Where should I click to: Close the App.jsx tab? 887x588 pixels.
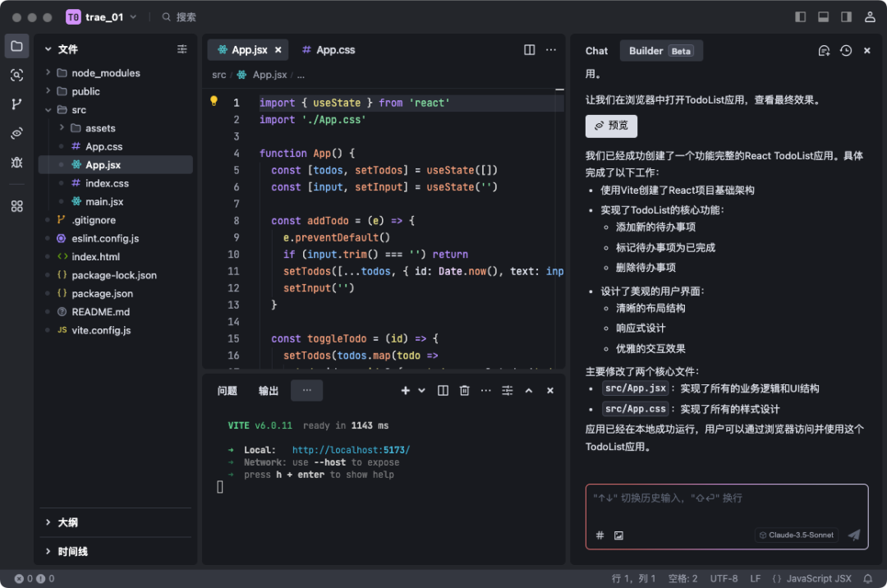point(278,50)
